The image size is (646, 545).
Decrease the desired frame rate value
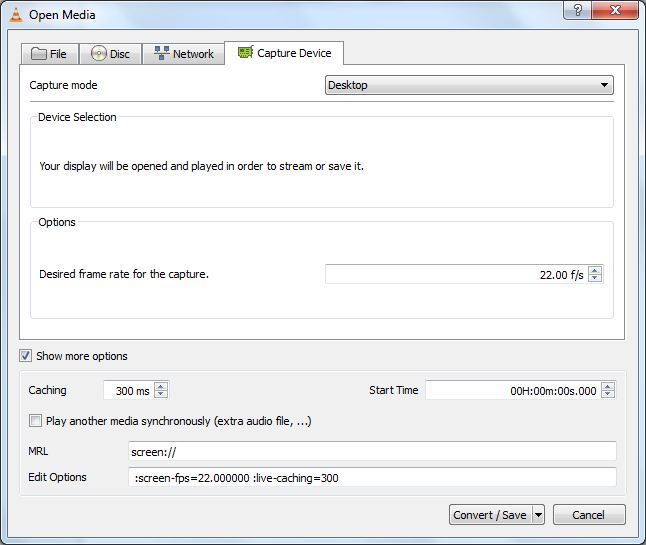[595, 278]
